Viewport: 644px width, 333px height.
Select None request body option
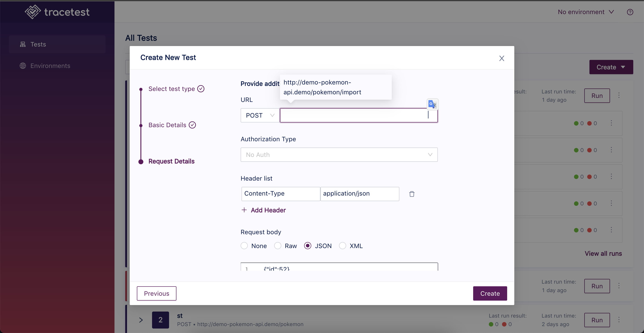point(244,246)
